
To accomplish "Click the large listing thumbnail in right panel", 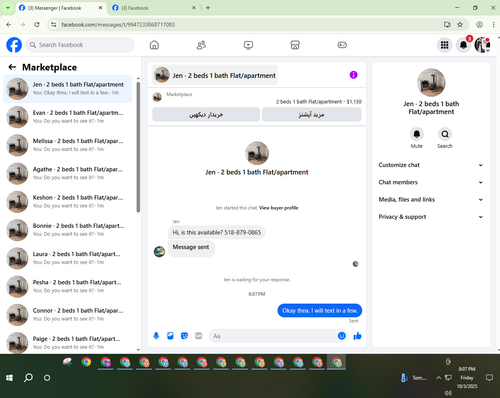I will [431, 83].
